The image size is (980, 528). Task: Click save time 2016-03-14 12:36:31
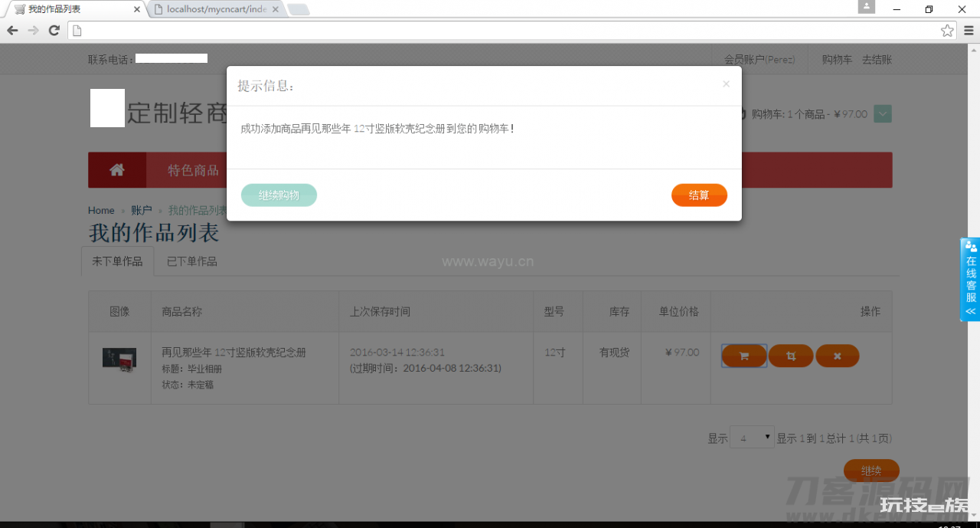pyautogui.click(x=397, y=353)
